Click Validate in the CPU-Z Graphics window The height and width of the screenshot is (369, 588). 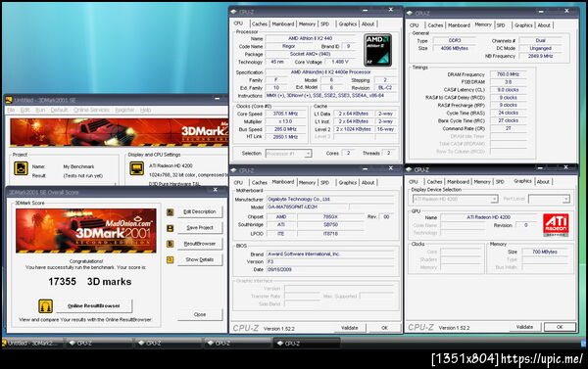(524, 327)
